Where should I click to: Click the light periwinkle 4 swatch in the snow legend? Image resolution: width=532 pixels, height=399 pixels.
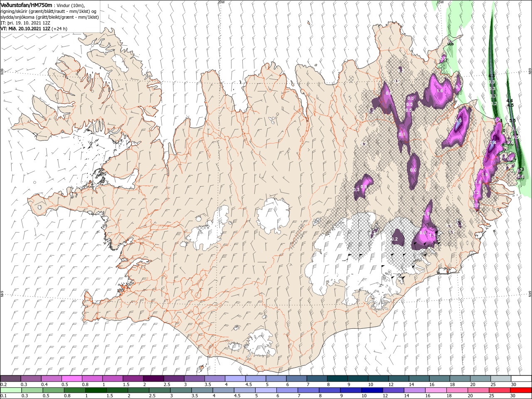click(x=235, y=379)
